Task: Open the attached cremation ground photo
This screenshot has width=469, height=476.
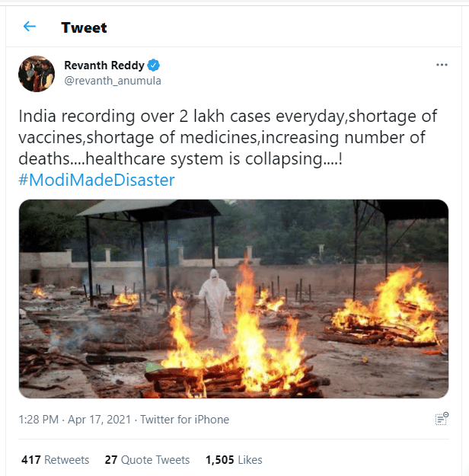Action: click(234, 299)
